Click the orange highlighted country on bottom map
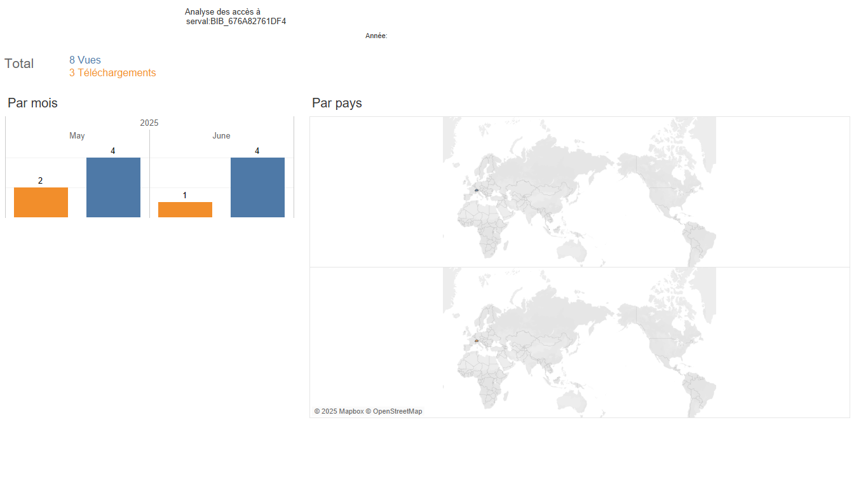The image size is (868, 488). tap(476, 341)
